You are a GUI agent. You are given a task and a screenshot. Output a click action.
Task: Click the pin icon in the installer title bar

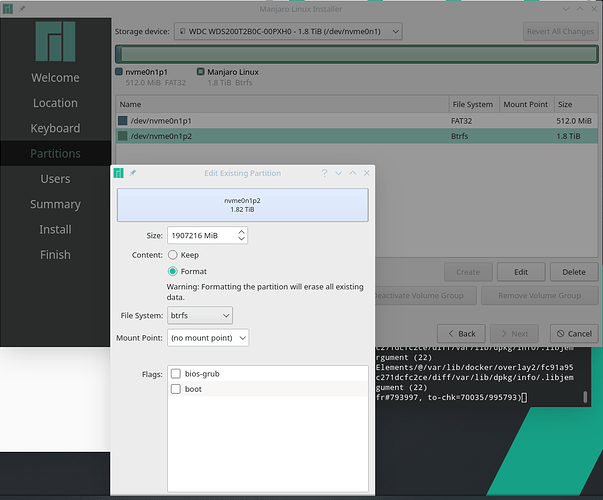click(x=22, y=8)
